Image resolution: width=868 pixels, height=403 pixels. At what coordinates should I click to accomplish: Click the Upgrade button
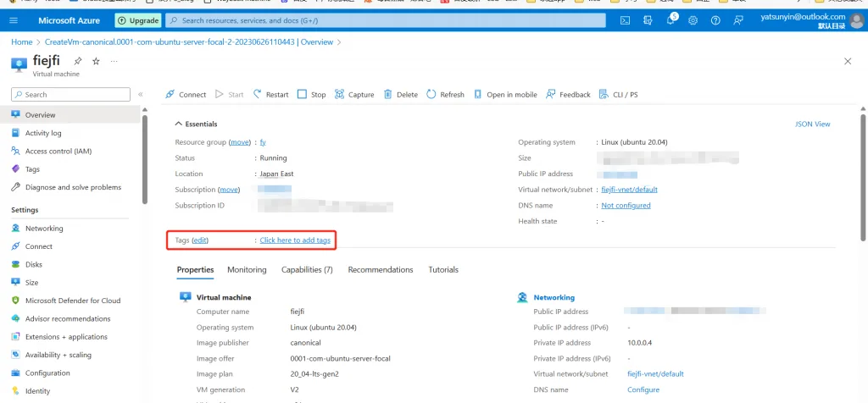click(x=138, y=20)
